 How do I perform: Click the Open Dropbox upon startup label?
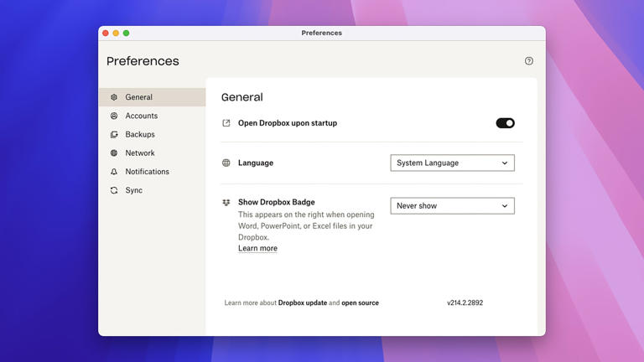pos(288,123)
